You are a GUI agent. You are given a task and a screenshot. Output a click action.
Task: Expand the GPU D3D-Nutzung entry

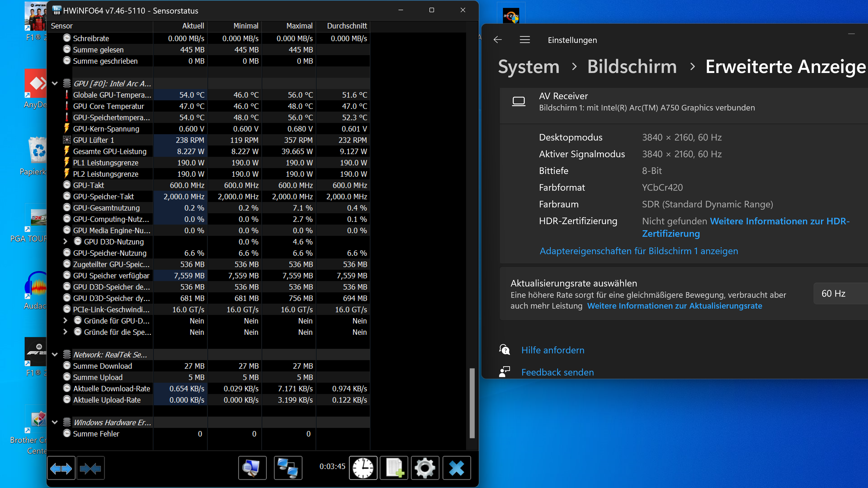(x=65, y=242)
